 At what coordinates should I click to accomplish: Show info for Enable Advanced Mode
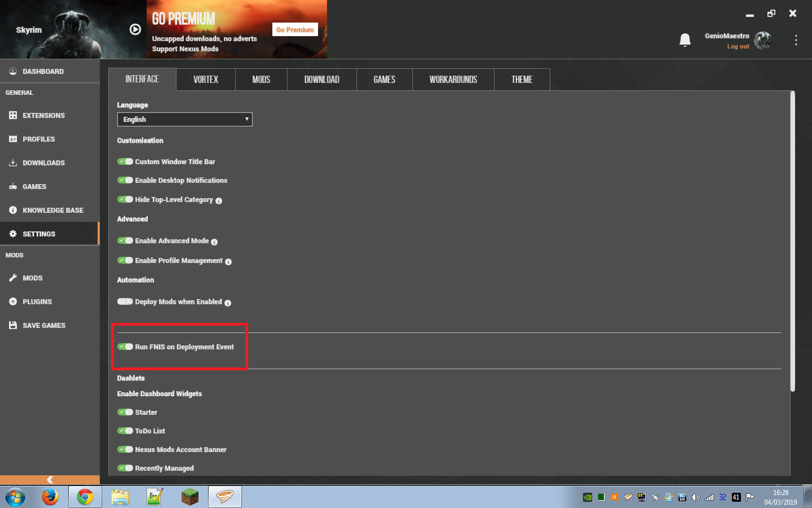pyautogui.click(x=214, y=242)
